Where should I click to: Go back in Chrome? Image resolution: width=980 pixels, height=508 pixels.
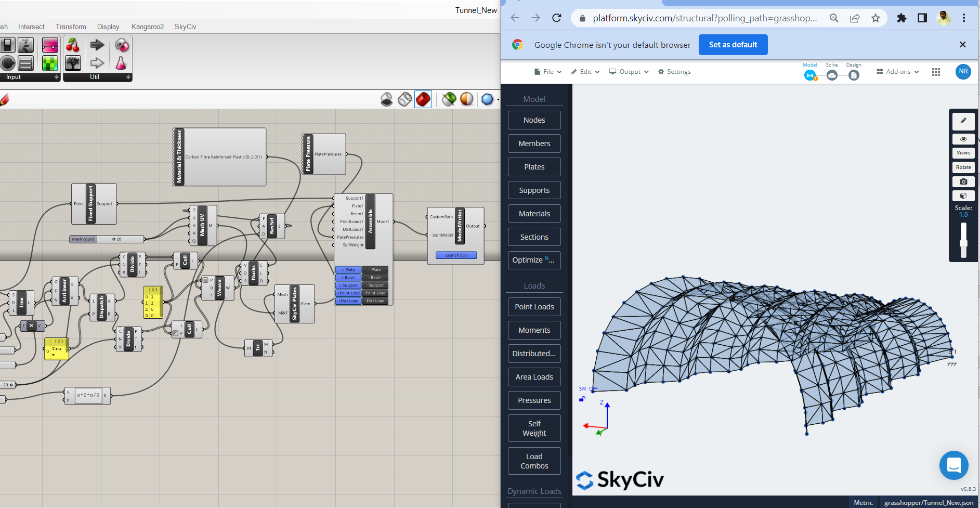click(x=515, y=18)
